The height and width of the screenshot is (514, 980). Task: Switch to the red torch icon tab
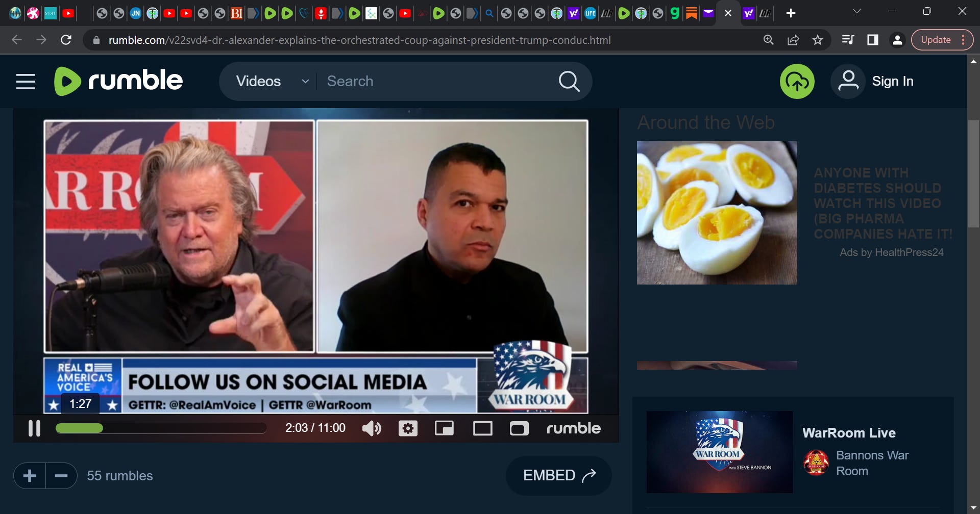(x=321, y=13)
